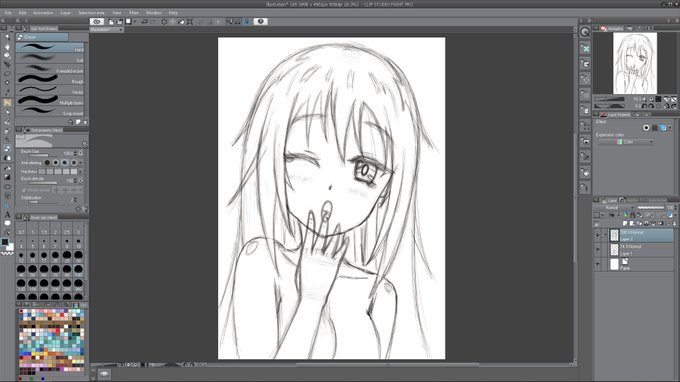
Task: Select the Eyedropper tool
Action: click(7, 92)
